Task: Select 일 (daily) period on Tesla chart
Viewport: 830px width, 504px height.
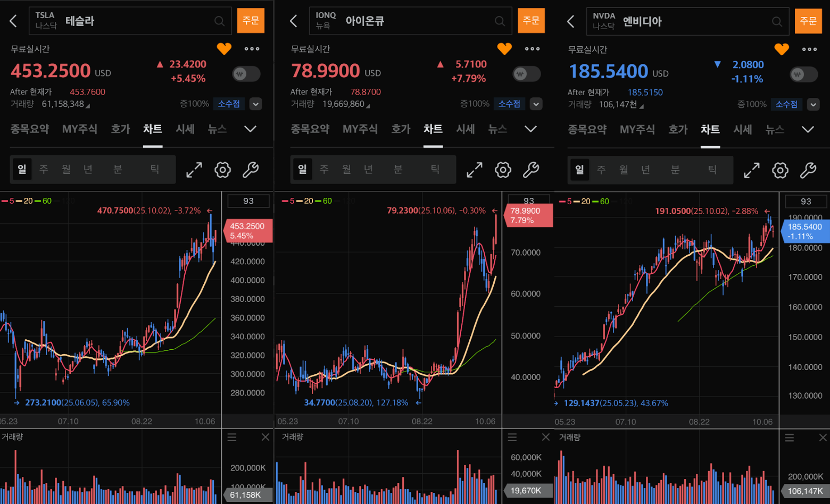Action: pos(22,169)
